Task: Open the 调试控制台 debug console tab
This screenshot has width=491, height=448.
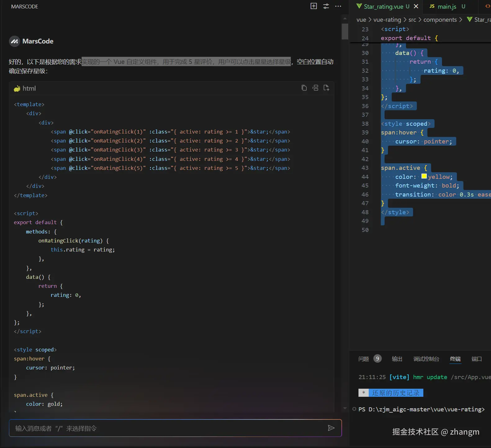Action: click(x=426, y=359)
